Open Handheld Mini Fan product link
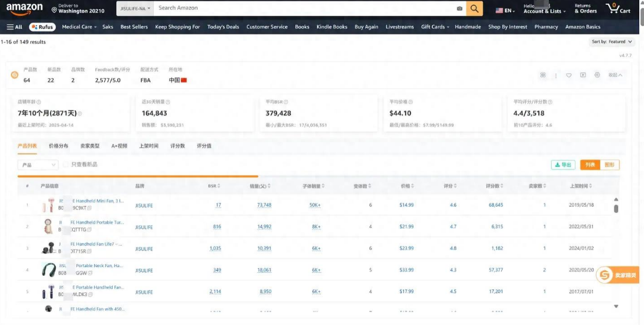The image size is (644, 325). pos(91,201)
